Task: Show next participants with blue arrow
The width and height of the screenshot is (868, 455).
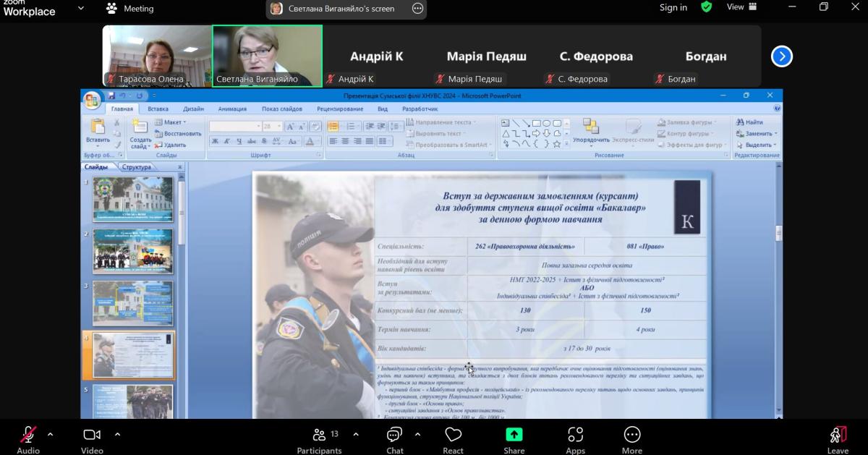Action: click(782, 56)
